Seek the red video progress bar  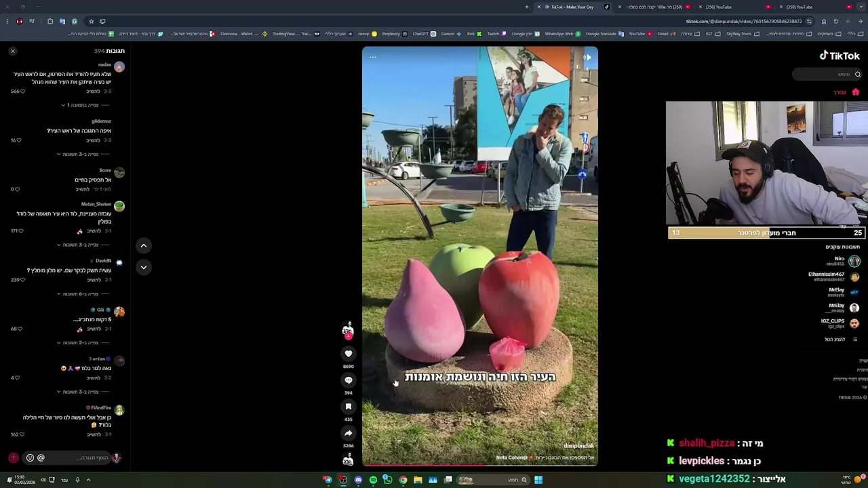point(480,465)
